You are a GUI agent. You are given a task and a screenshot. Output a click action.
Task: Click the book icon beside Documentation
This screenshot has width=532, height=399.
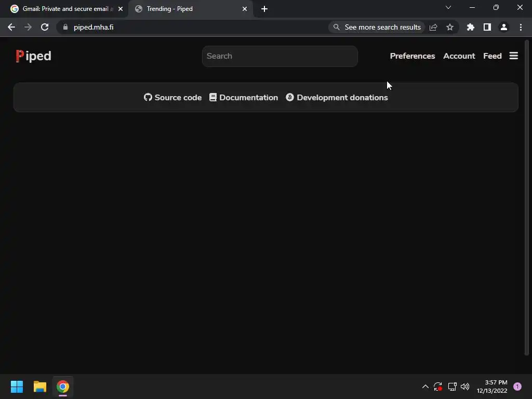click(x=212, y=97)
